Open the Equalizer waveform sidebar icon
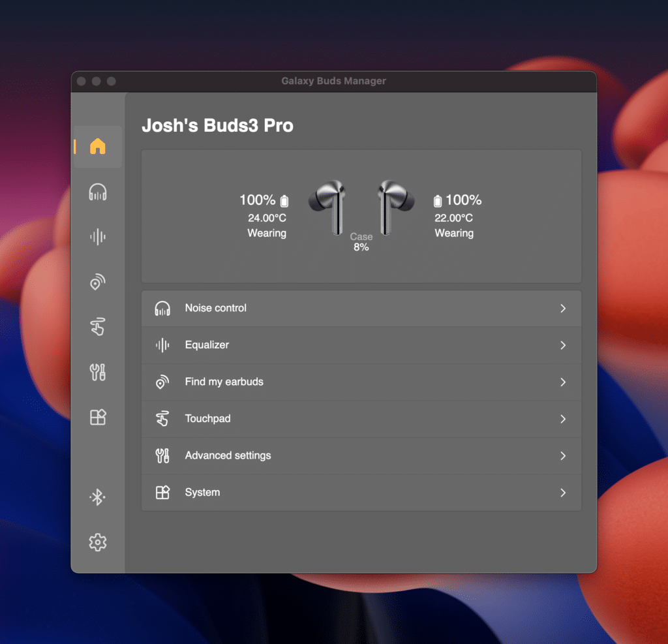668x644 pixels. point(98,237)
